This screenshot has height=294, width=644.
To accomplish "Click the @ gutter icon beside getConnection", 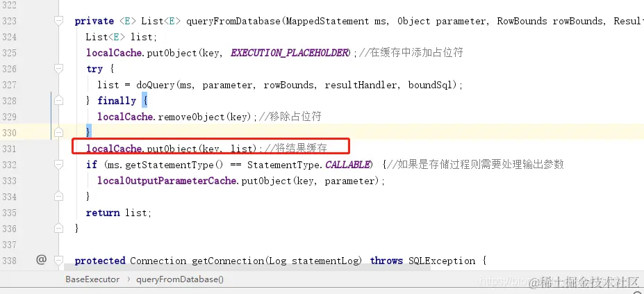I will point(41,259).
